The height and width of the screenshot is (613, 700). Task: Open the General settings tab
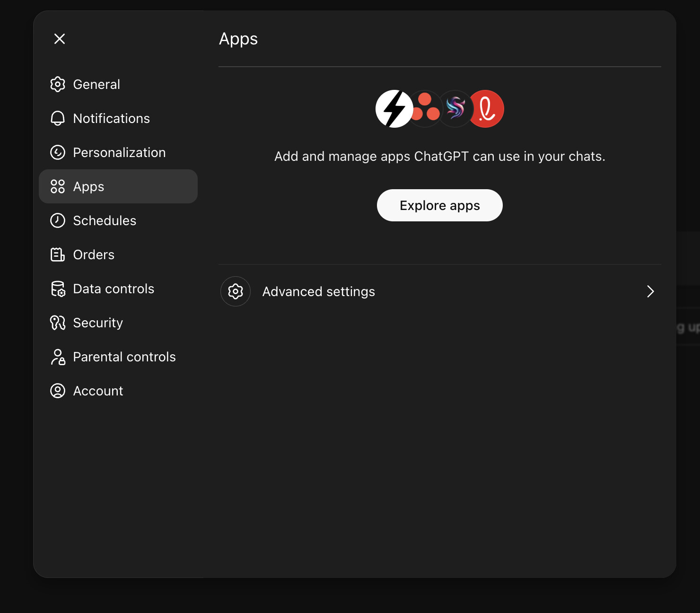tap(118, 84)
